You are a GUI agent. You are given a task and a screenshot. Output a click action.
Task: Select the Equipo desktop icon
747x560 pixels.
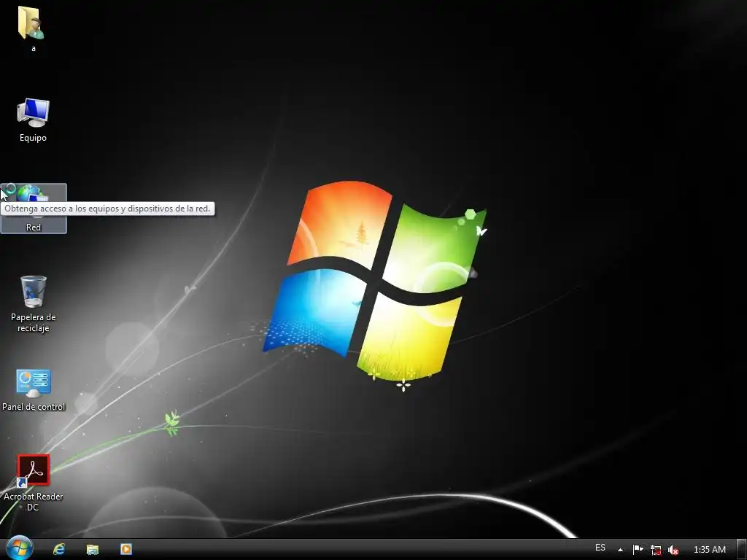33,119
